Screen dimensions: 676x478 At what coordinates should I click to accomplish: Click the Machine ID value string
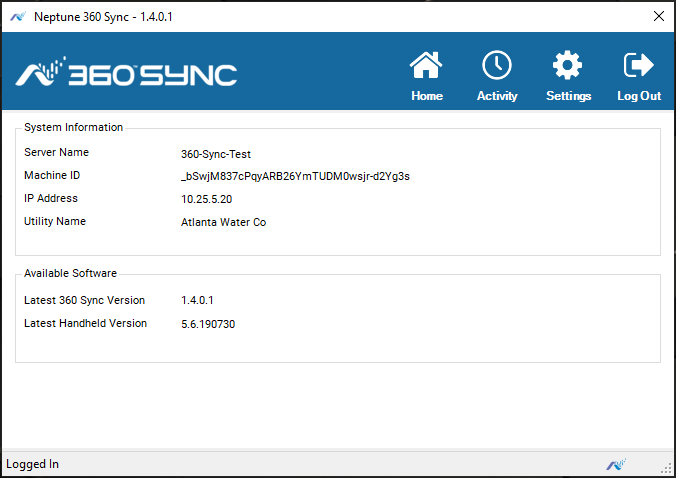[x=295, y=176]
